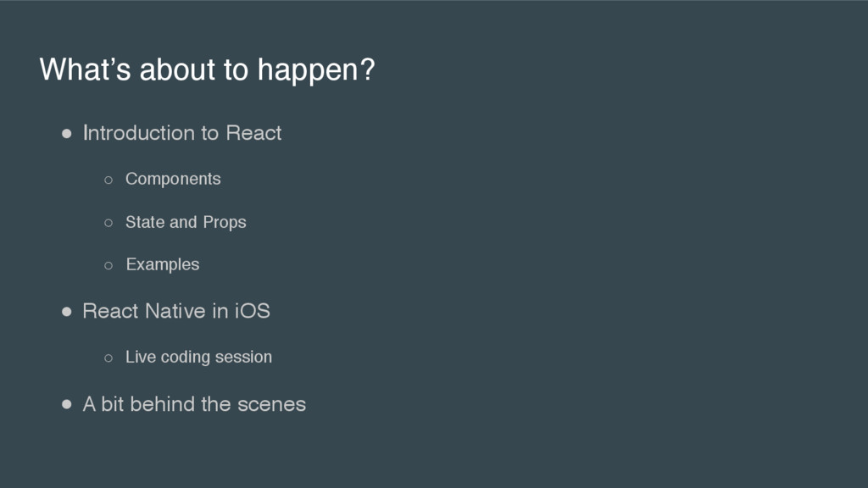Click the slide title "What's about to happen?"
Image resolution: width=868 pixels, height=488 pixels.
pos(207,69)
